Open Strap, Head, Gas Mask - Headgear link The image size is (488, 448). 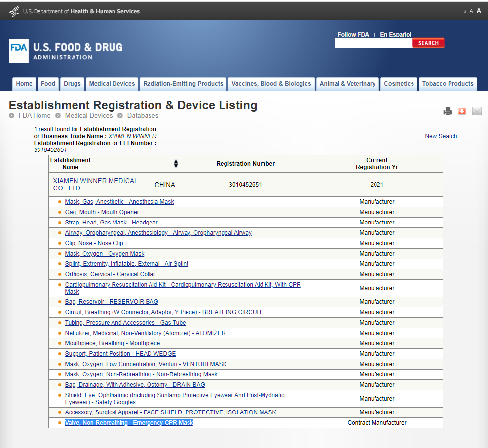tap(111, 223)
